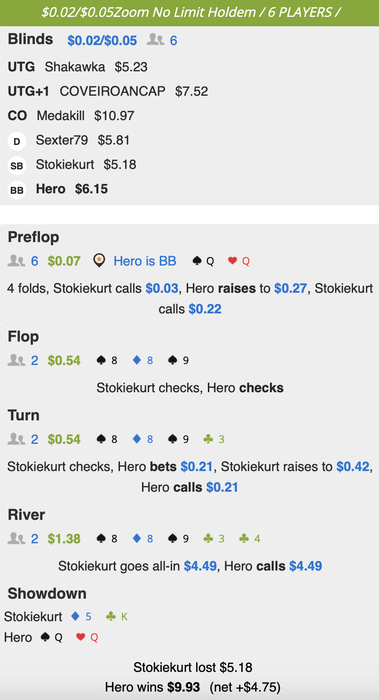379x700 pixels.
Task: Click the queen of hearts card in Preflop
Action: (x=238, y=261)
